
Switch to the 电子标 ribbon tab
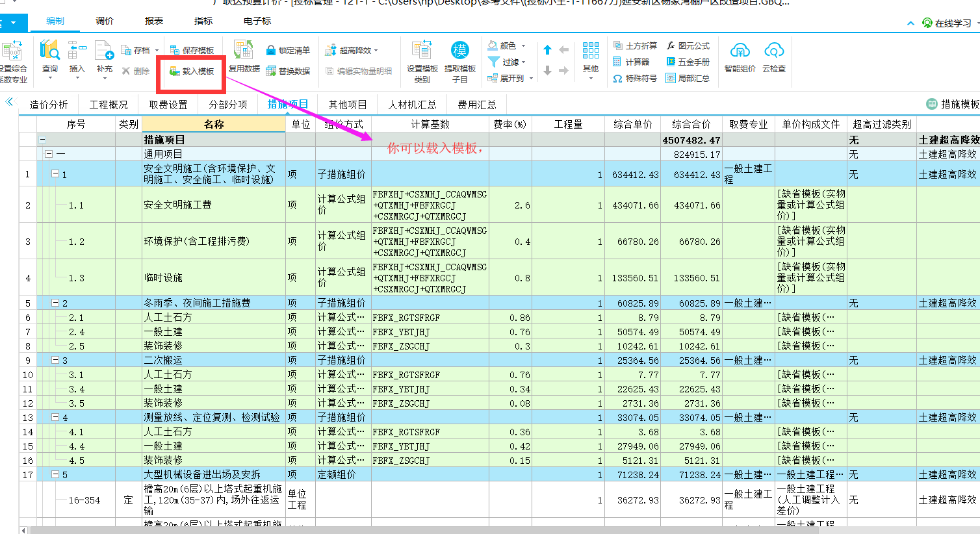pos(257,21)
